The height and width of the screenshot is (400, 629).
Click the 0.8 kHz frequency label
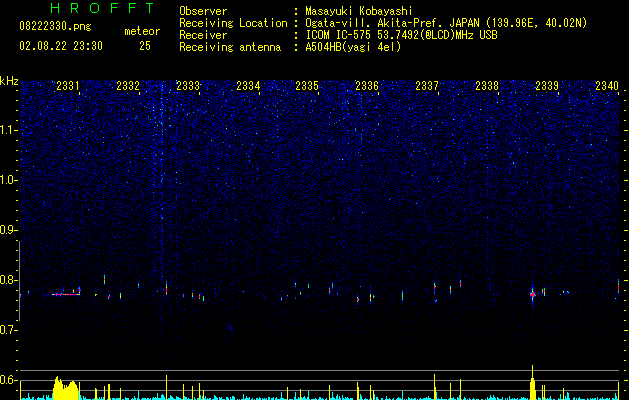[8, 280]
